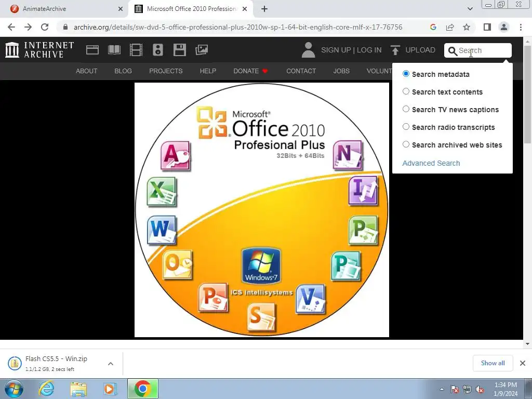Click the SIGN UP link
Screen dimensions: 532x399
(336, 50)
